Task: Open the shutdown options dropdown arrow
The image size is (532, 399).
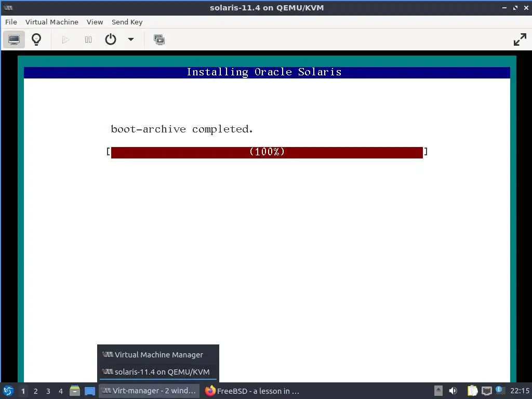Action: (130, 39)
